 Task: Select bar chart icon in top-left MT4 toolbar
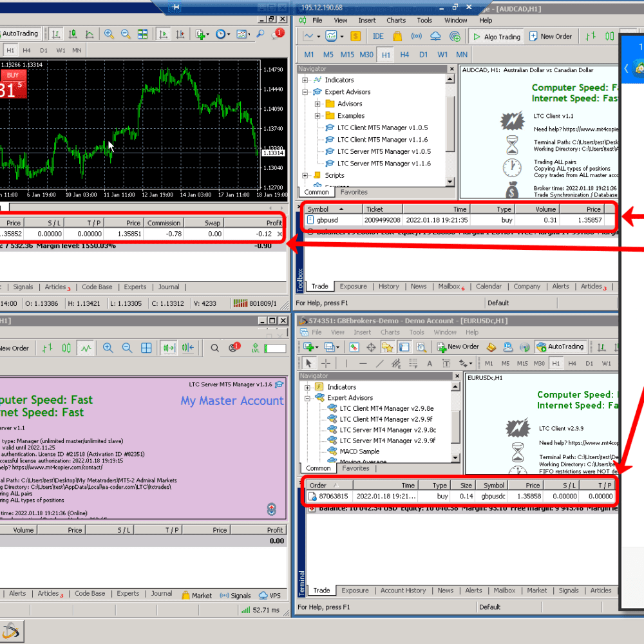[56, 34]
